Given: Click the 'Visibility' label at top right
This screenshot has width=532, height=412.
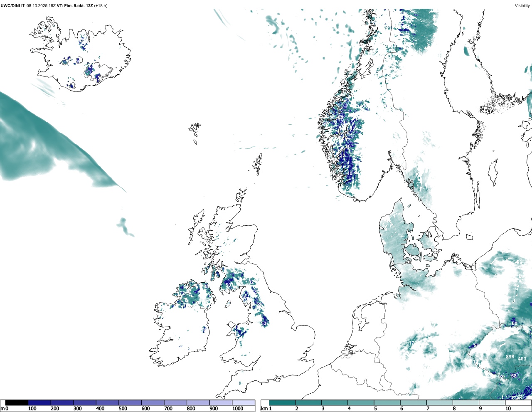Looking at the screenshot, I should coord(522,6).
